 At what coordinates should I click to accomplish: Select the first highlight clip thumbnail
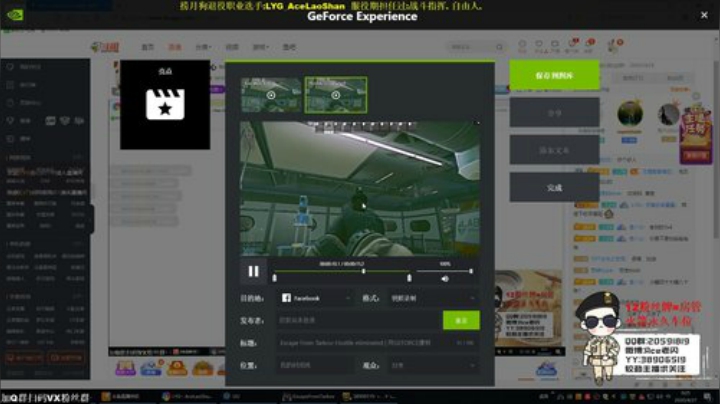[x=271, y=95]
